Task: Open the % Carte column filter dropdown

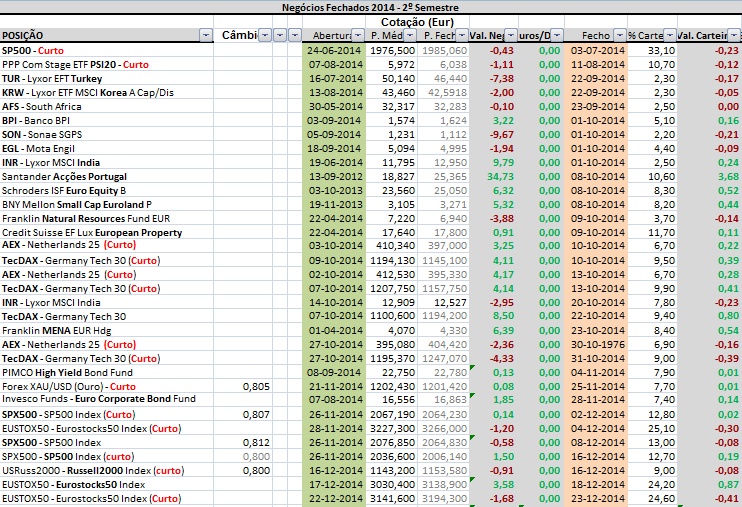Action: pos(670,36)
